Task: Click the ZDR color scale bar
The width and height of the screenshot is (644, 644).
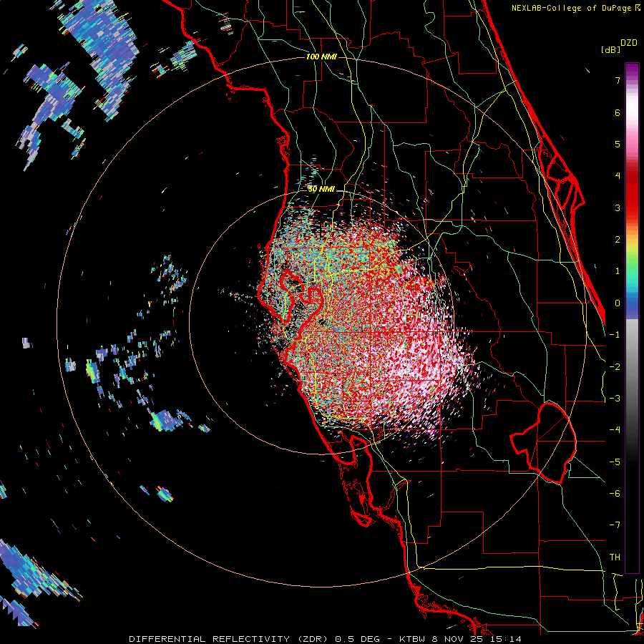Action: (x=632, y=318)
